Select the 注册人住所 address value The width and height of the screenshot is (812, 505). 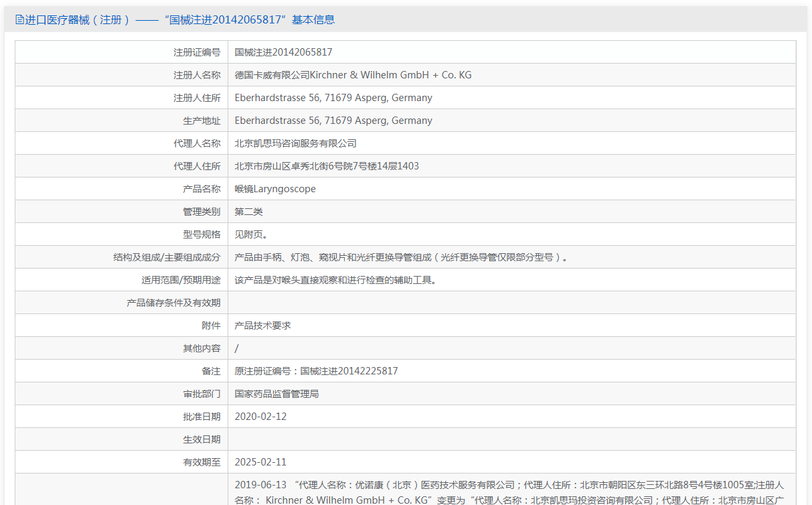click(x=333, y=98)
